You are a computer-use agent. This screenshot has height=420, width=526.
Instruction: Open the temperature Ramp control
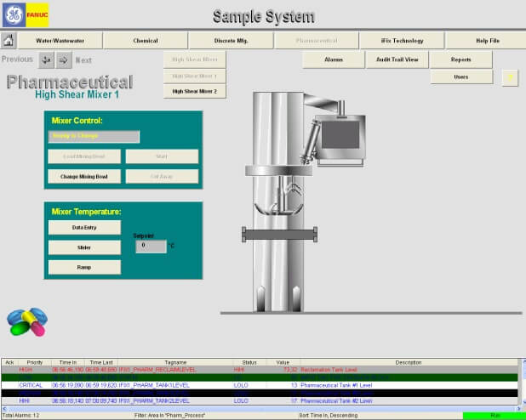click(84, 267)
